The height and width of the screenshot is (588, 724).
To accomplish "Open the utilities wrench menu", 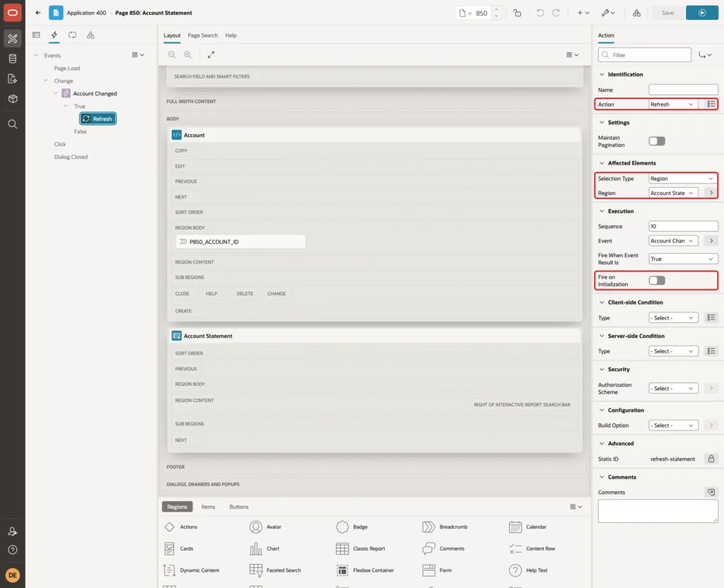I will click(x=608, y=13).
